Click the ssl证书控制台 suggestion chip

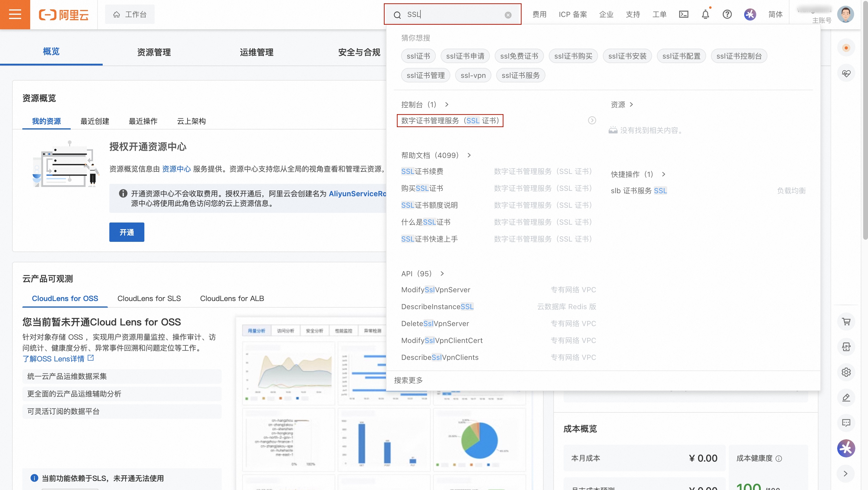pyautogui.click(x=739, y=56)
